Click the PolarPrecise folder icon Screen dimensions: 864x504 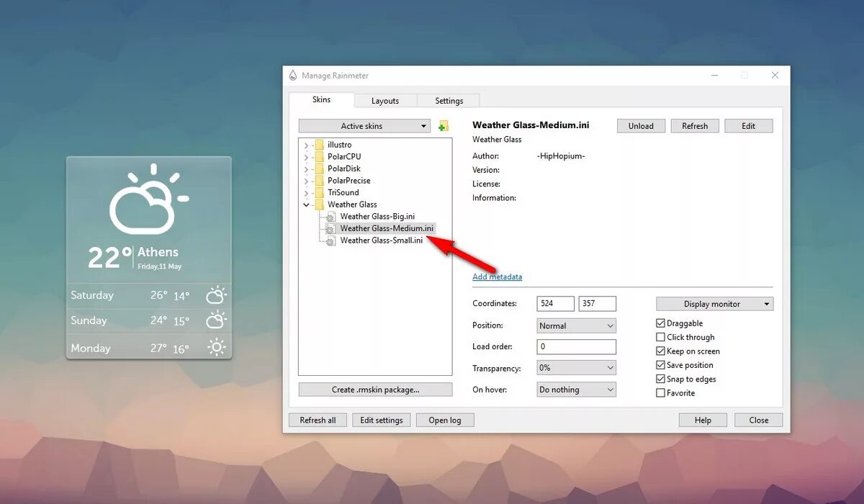(x=320, y=181)
